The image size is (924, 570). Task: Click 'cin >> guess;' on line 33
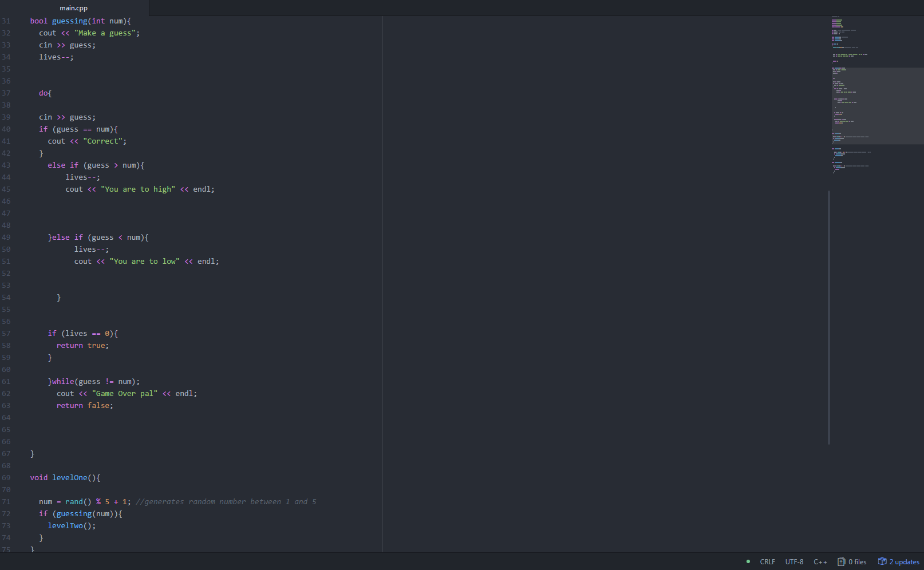(68, 45)
